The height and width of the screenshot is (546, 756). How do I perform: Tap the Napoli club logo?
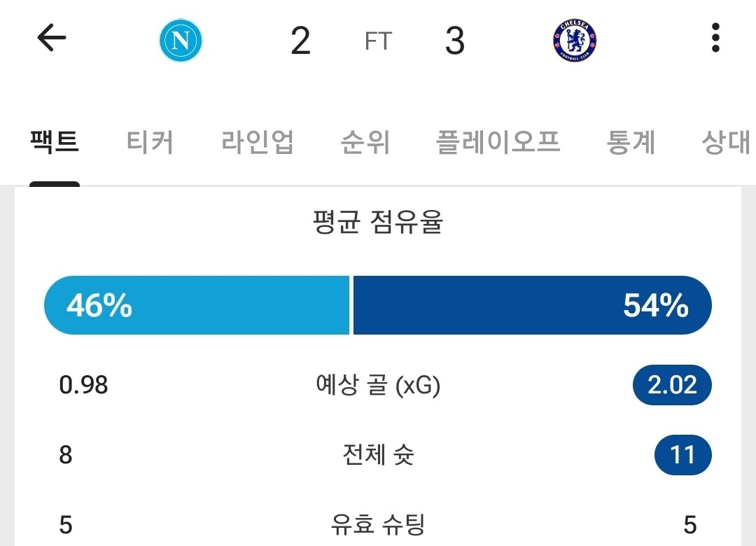click(181, 40)
